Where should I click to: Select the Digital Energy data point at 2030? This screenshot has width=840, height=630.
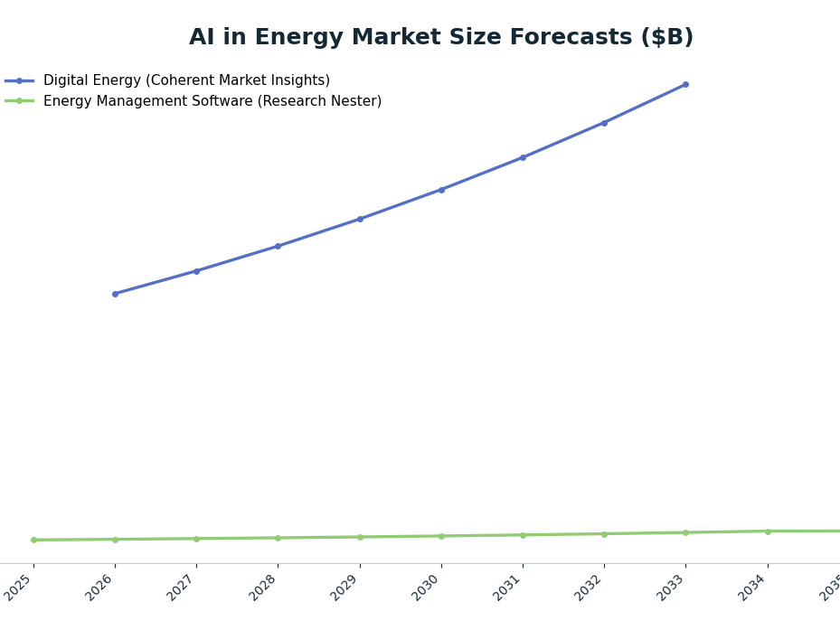click(441, 190)
